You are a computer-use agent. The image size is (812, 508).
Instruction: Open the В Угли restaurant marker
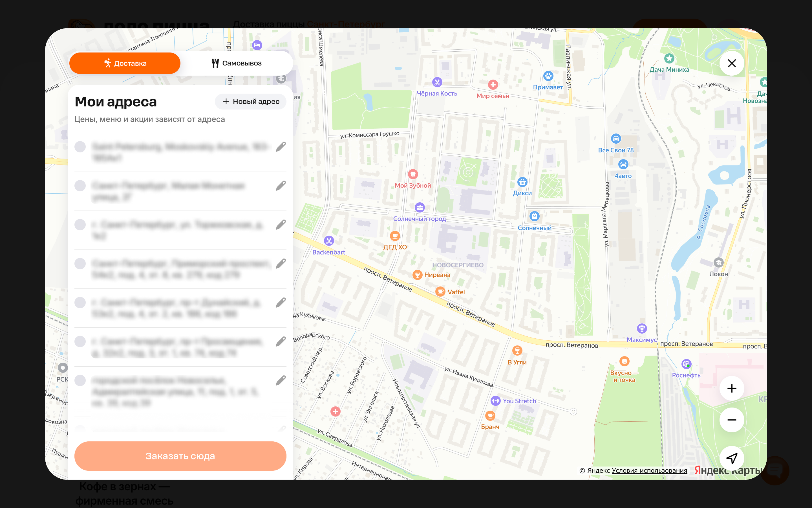[x=517, y=351]
